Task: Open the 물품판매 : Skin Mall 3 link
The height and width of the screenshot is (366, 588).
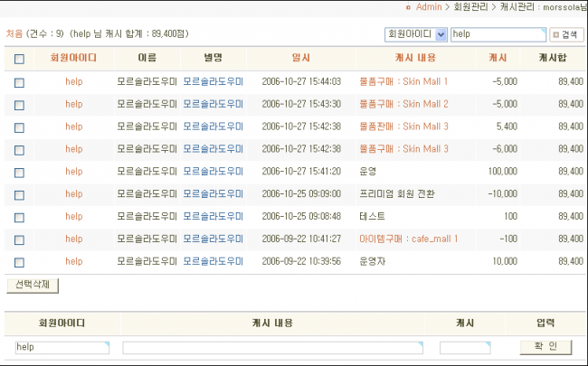Action: coord(403,127)
